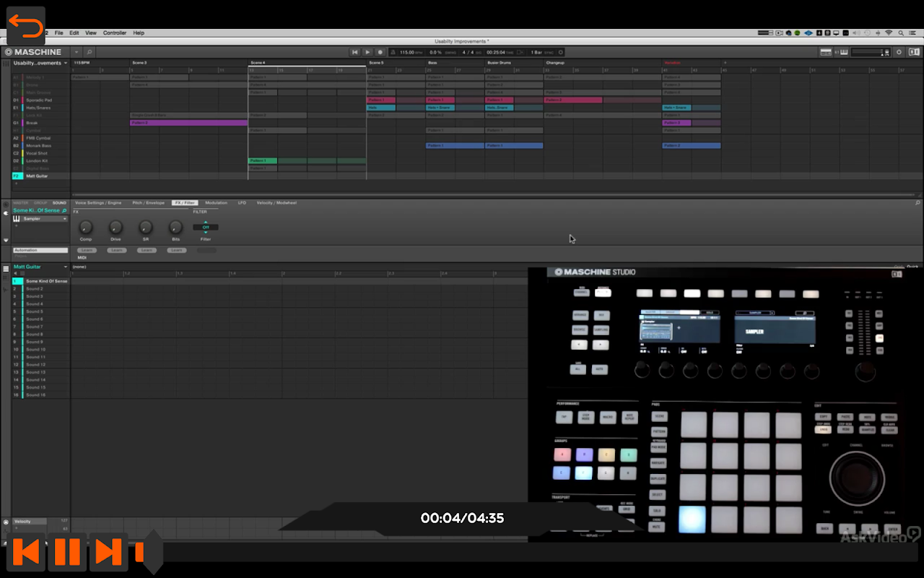Click the Bits knob
Viewport: 924px width, 578px height.
pos(175,227)
